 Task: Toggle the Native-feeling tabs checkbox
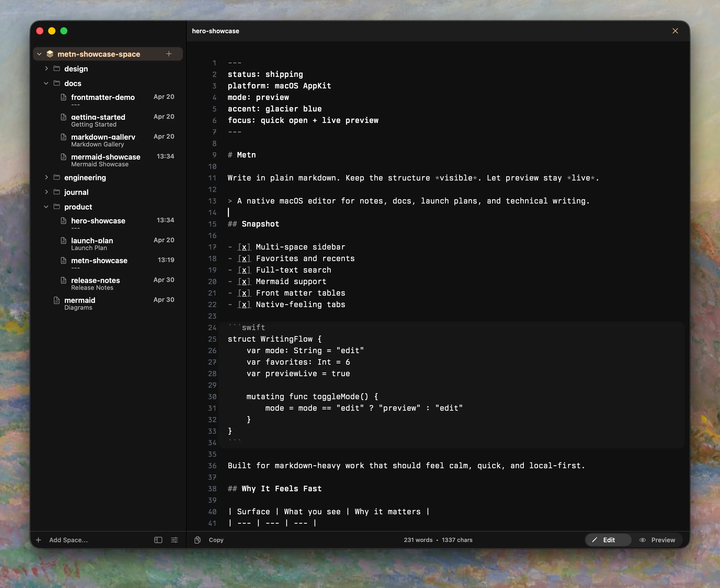(244, 304)
